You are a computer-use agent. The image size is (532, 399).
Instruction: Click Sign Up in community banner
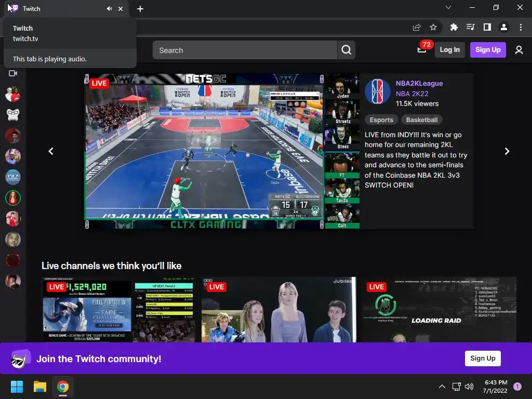(x=483, y=358)
